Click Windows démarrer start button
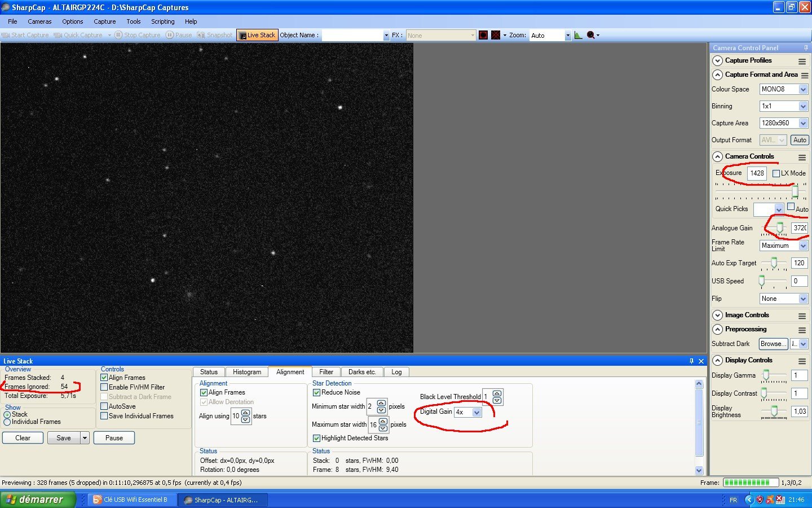Viewport: 812px width, 508px height. click(x=37, y=500)
